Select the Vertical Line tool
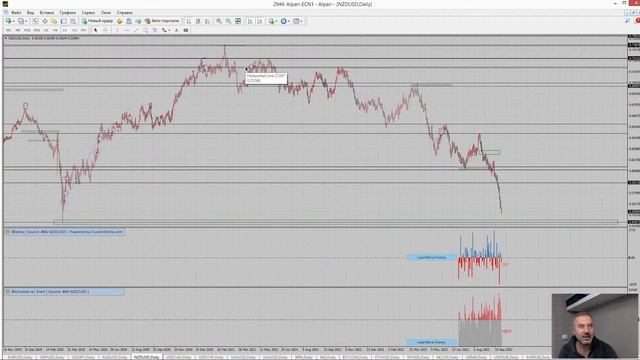The height and width of the screenshot is (360, 640). point(118,30)
